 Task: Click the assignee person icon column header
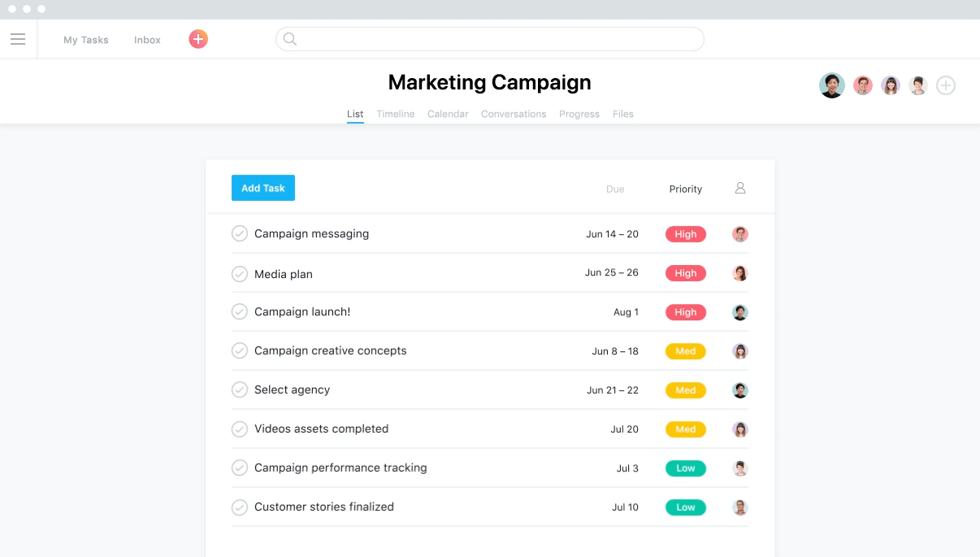pyautogui.click(x=739, y=188)
